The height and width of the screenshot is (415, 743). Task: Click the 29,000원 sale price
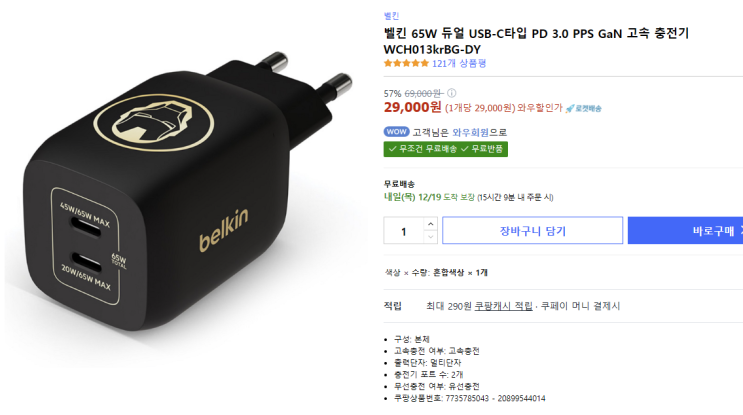click(x=412, y=107)
